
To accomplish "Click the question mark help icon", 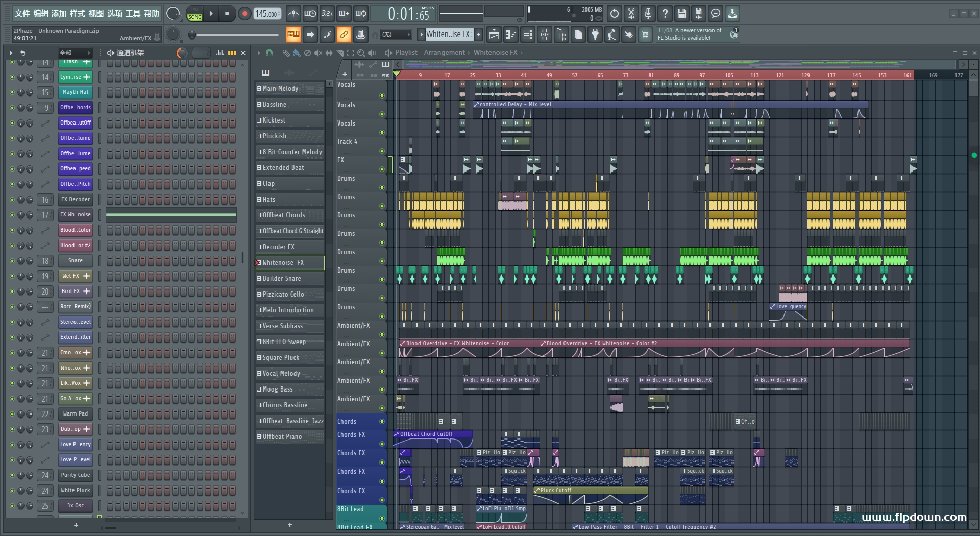I will tap(665, 14).
